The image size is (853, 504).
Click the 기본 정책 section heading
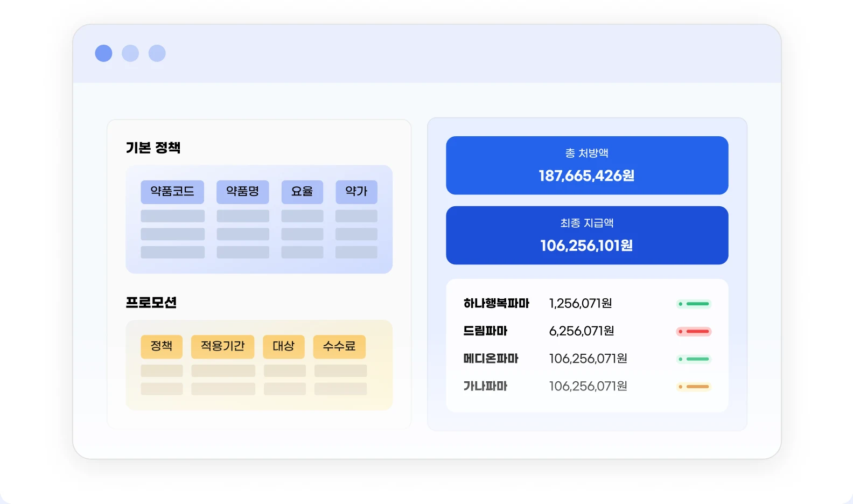coord(153,148)
